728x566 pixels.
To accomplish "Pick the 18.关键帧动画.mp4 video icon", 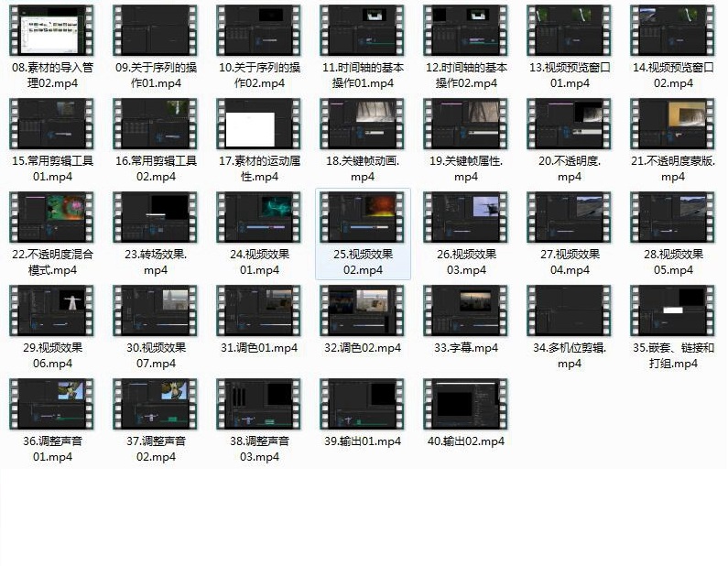I will click(363, 124).
